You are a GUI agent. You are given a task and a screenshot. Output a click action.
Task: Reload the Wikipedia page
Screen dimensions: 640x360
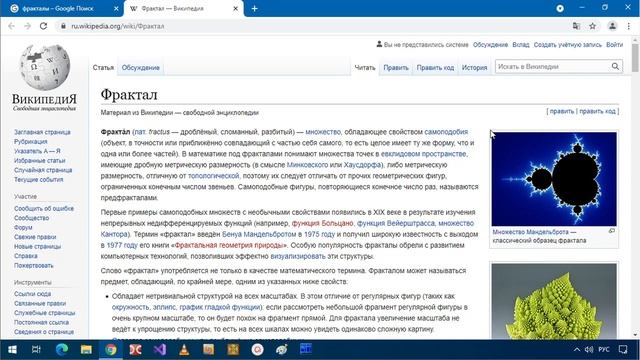click(x=43, y=26)
